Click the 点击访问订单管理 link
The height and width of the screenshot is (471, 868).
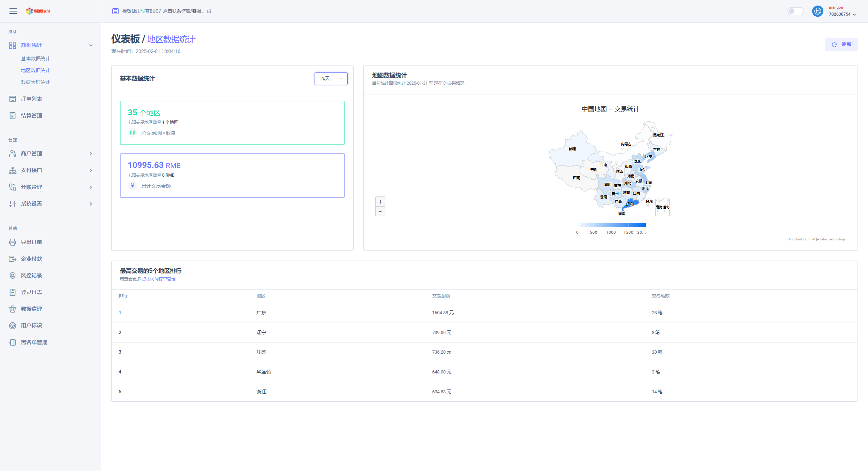[159, 279]
